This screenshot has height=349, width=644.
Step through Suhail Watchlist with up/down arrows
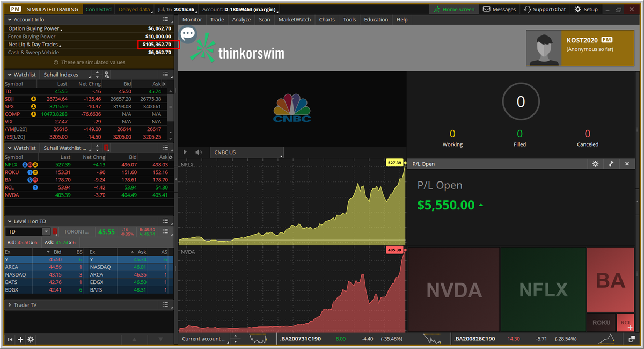pos(98,148)
